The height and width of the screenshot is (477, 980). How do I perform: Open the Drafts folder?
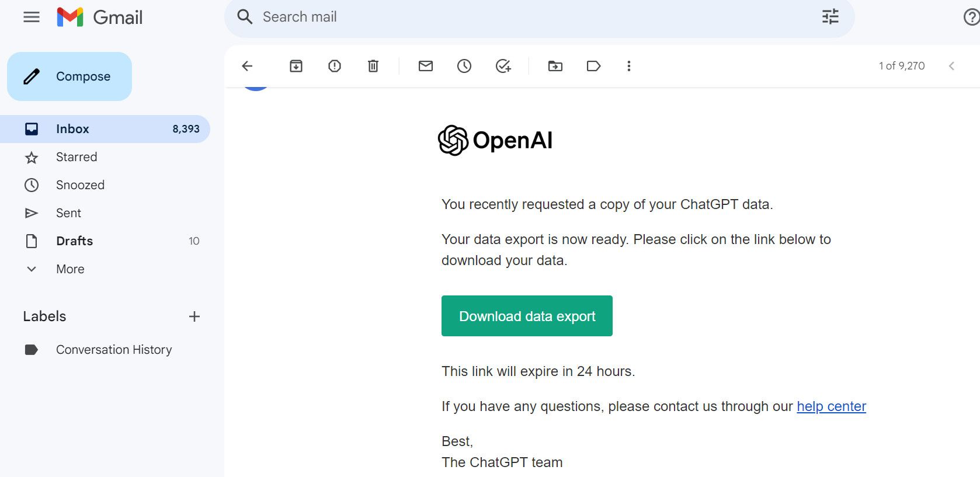(x=74, y=241)
